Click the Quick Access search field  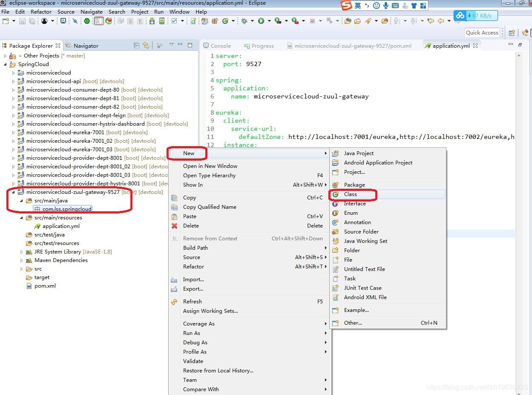point(482,33)
